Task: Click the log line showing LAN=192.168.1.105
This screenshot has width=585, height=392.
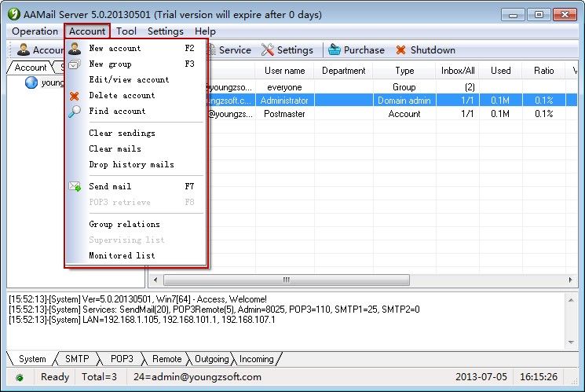Action: [x=142, y=320]
